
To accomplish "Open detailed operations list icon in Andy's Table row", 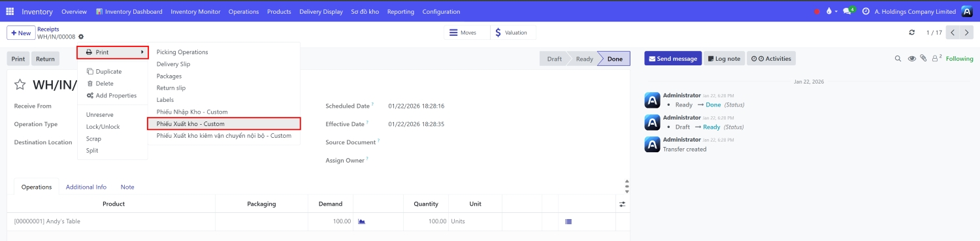I will [x=568, y=221].
